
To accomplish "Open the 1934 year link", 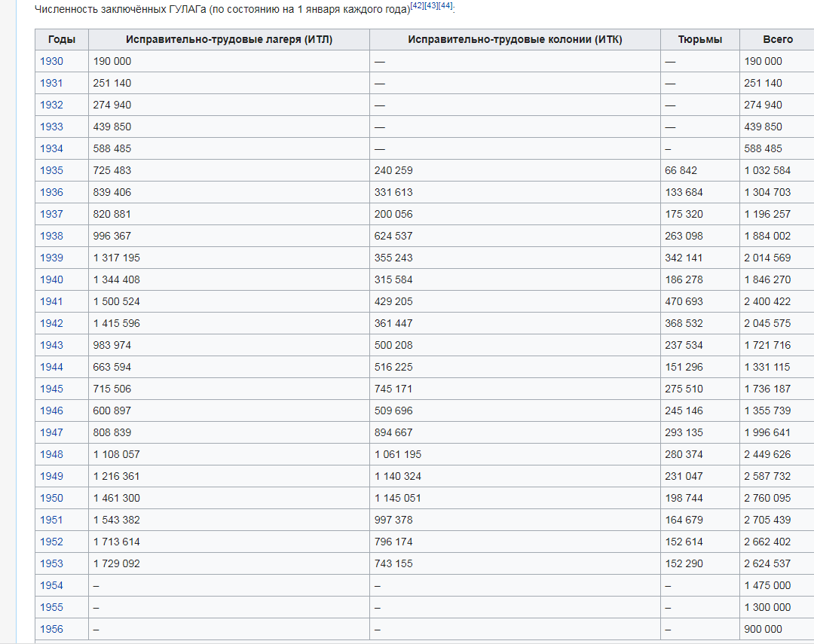I will (x=51, y=148).
